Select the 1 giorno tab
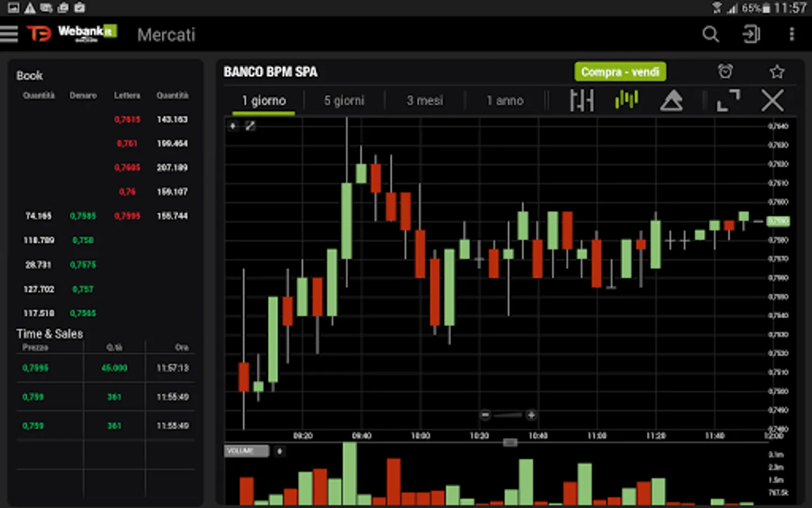The width and height of the screenshot is (812, 508). click(264, 100)
